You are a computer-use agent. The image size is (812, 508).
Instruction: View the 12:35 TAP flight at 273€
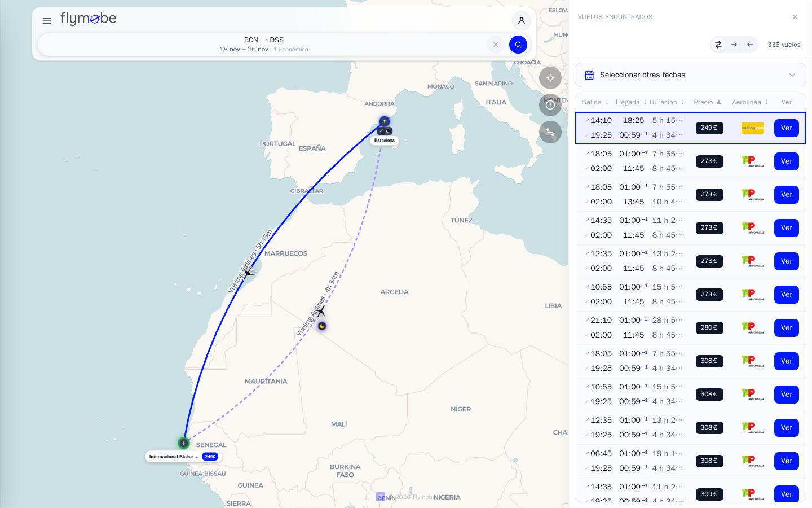787,261
